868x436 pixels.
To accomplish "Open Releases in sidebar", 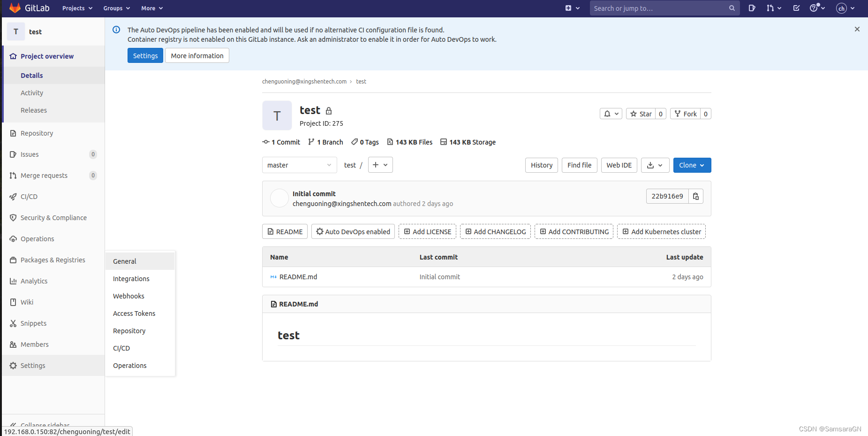I will tap(53, 110).
